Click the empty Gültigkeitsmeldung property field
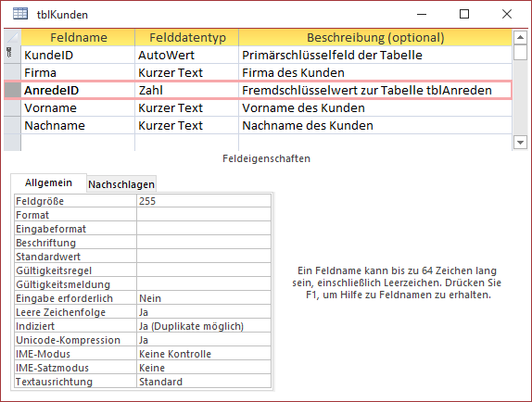Viewport: 532px width, 402px height. (x=204, y=284)
